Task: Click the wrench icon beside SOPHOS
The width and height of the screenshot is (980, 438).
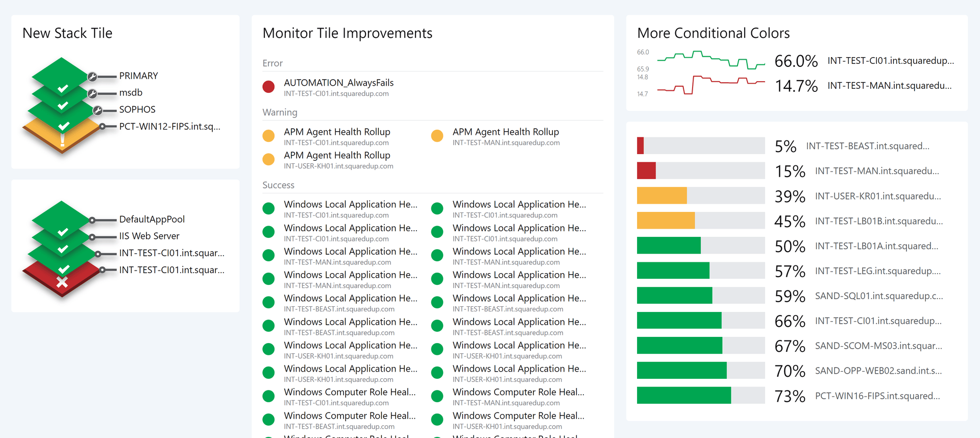Action: [x=97, y=110]
